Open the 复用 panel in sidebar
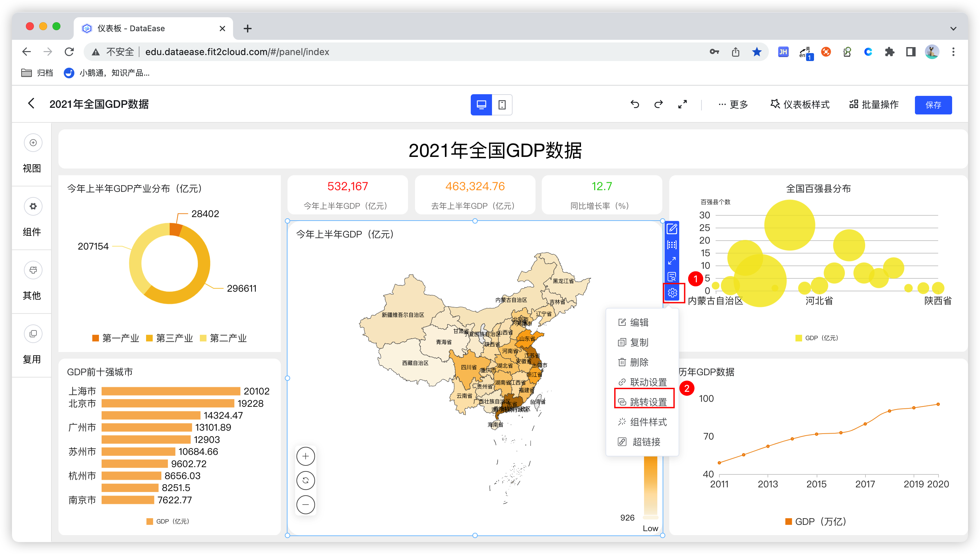 [32, 345]
